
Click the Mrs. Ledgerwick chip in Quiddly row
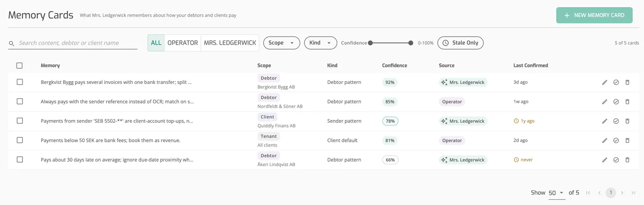pyautogui.click(x=463, y=121)
